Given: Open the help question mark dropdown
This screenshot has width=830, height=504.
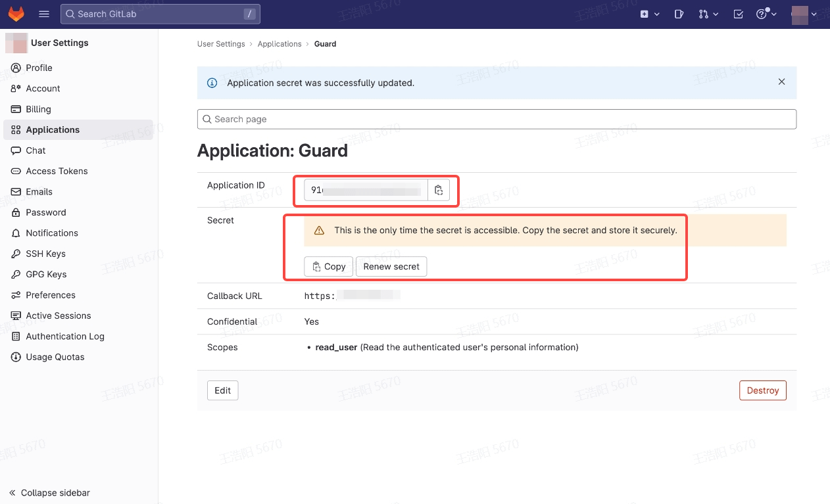Looking at the screenshot, I should click(766, 14).
